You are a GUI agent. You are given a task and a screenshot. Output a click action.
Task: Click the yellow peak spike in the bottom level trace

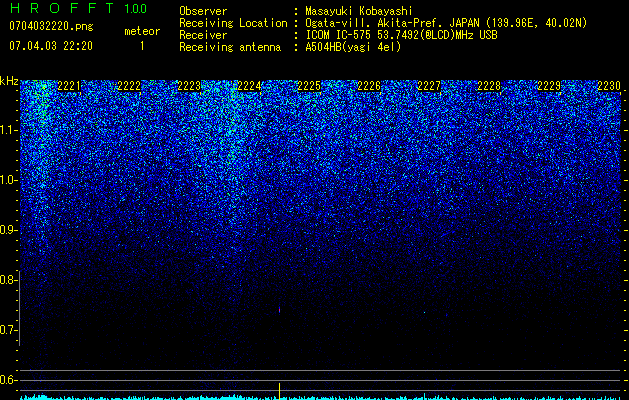tap(279, 391)
